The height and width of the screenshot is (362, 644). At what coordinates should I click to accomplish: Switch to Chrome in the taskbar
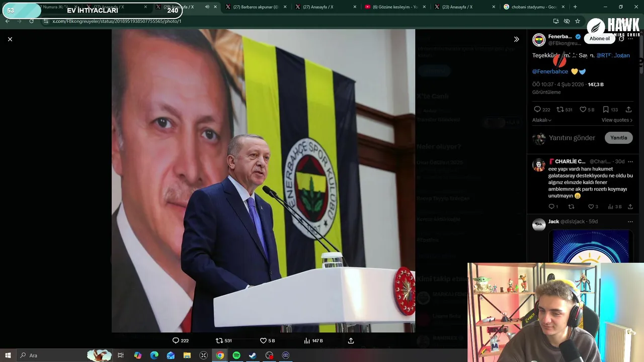pyautogui.click(x=220, y=355)
